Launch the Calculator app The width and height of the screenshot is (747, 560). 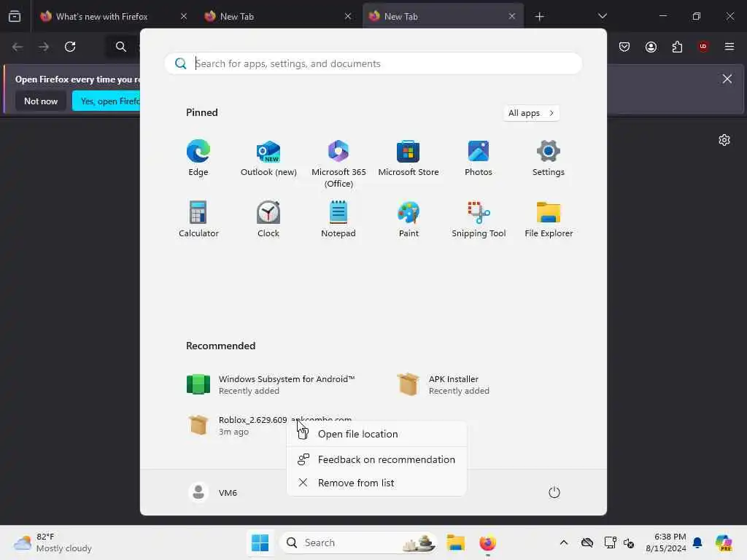(198, 219)
